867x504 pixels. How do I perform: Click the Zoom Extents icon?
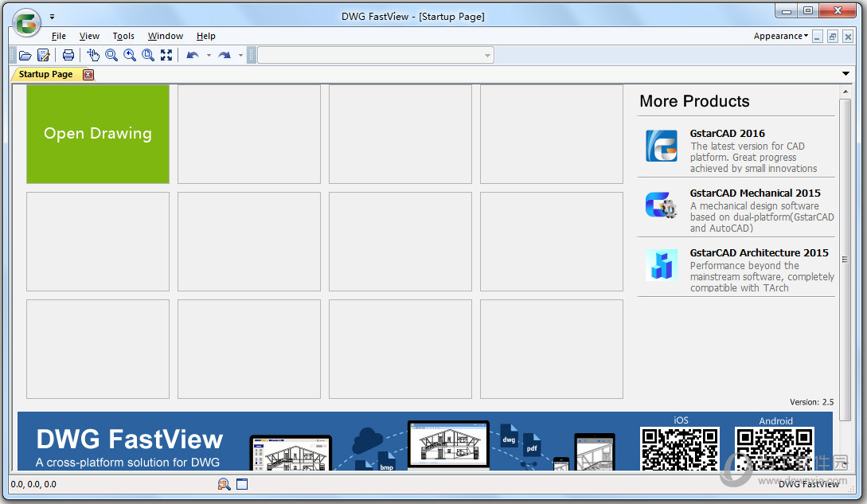pos(166,55)
